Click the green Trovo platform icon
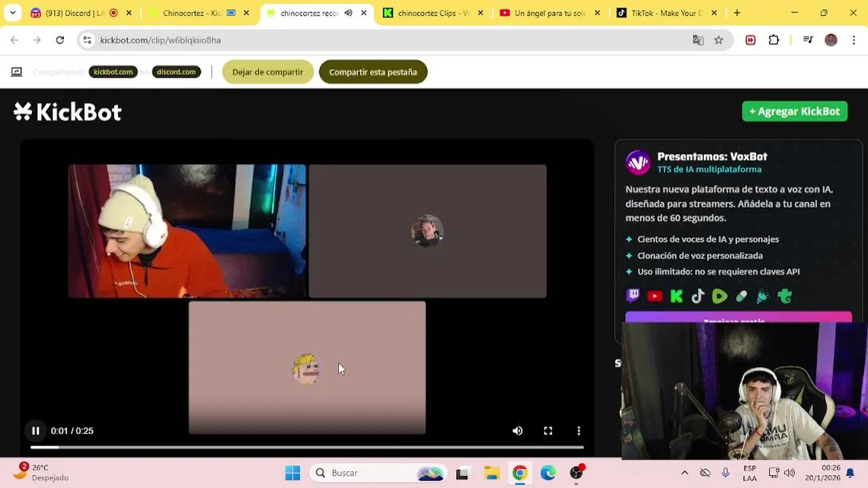The height and width of the screenshot is (488, 868). pos(785,296)
